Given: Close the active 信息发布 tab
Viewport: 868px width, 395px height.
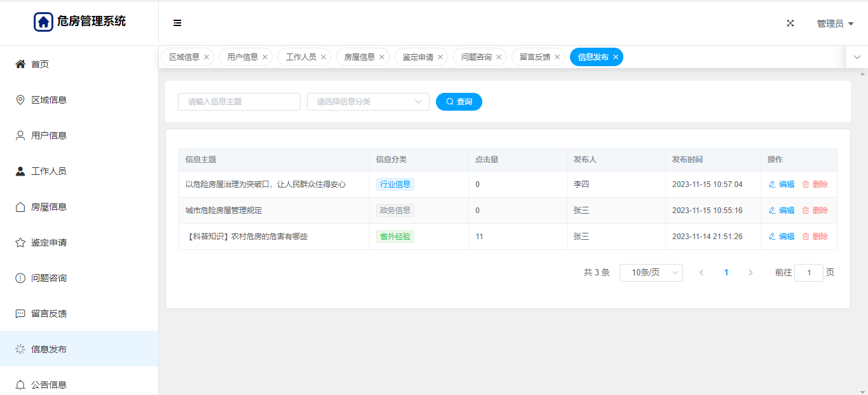Looking at the screenshot, I should point(616,57).
